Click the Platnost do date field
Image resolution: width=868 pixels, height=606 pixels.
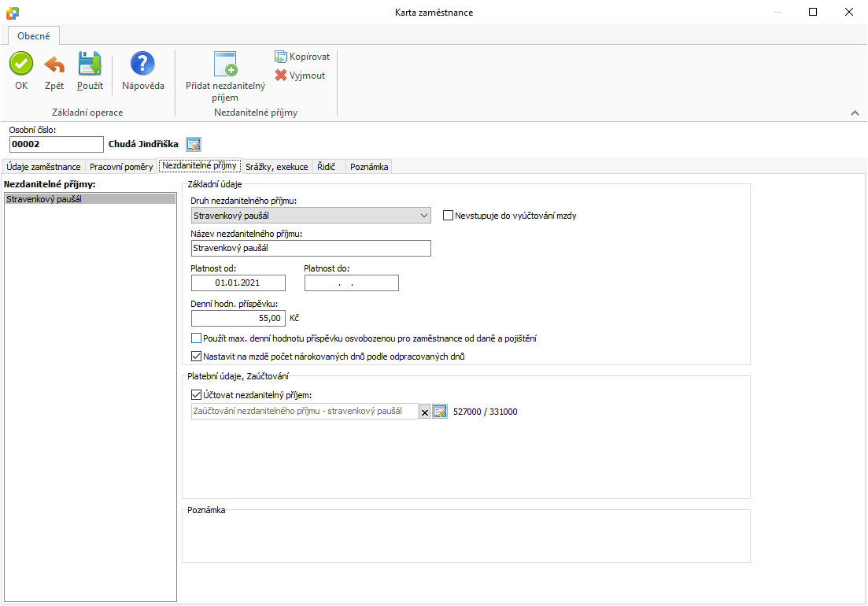pyautogui.click(x=351, y=283)
